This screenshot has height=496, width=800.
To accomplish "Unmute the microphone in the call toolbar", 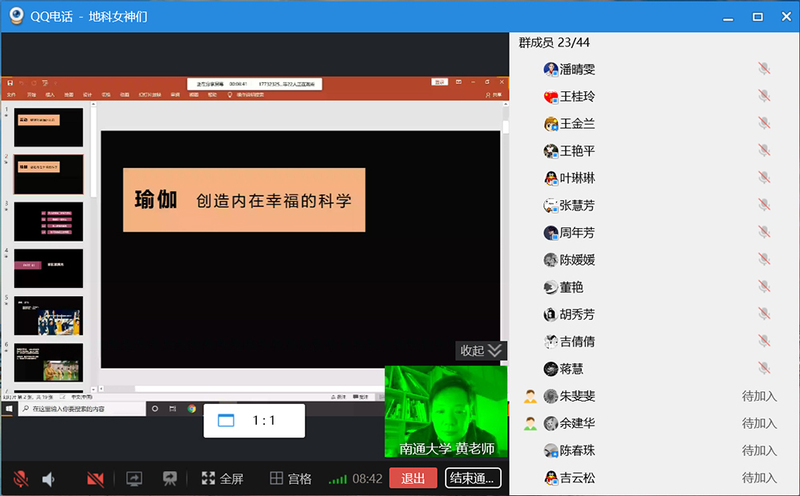I will (x=20, y=479).
